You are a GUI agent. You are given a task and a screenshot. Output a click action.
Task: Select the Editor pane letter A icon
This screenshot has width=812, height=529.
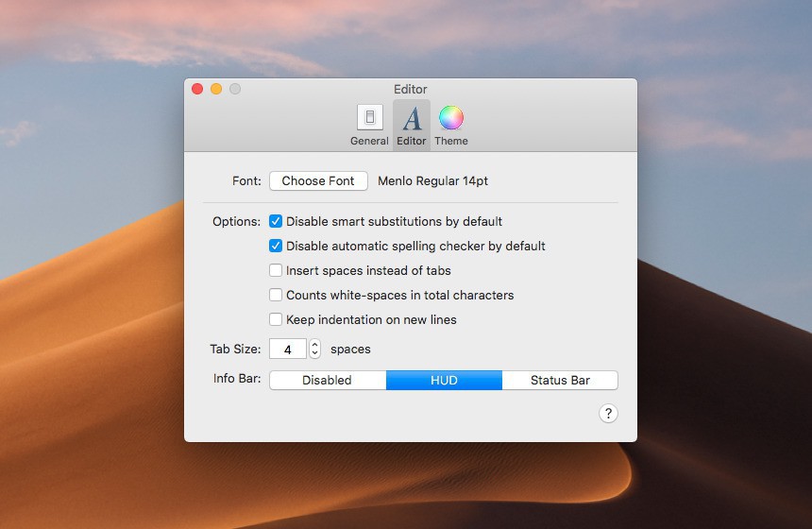pyautogui.click(x=412, y=119)
